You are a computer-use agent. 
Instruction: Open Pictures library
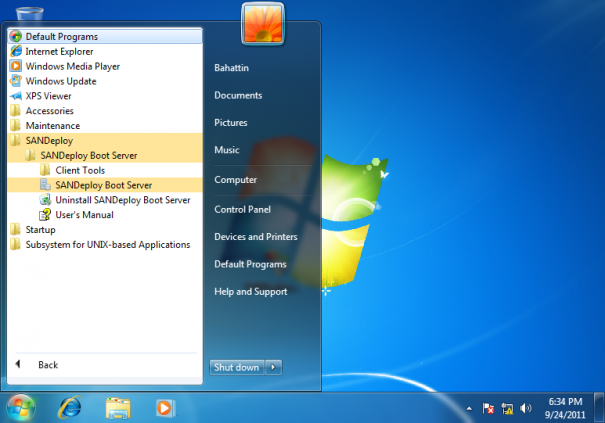coord(231,123)
